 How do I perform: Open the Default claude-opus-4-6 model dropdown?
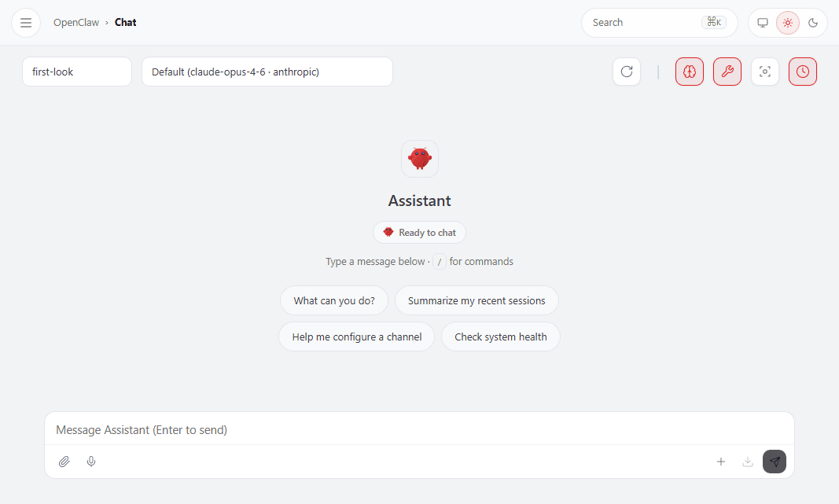[x=267, y=72]
